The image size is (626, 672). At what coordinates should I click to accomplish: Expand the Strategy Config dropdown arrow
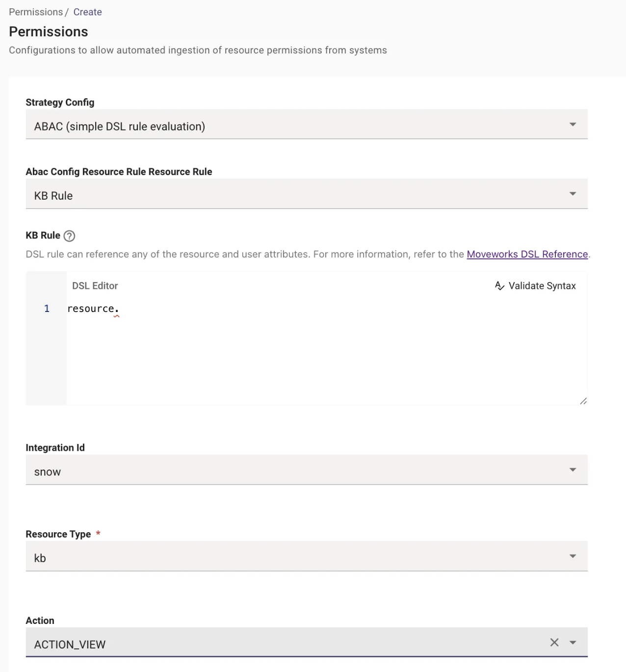coord(573,125)
